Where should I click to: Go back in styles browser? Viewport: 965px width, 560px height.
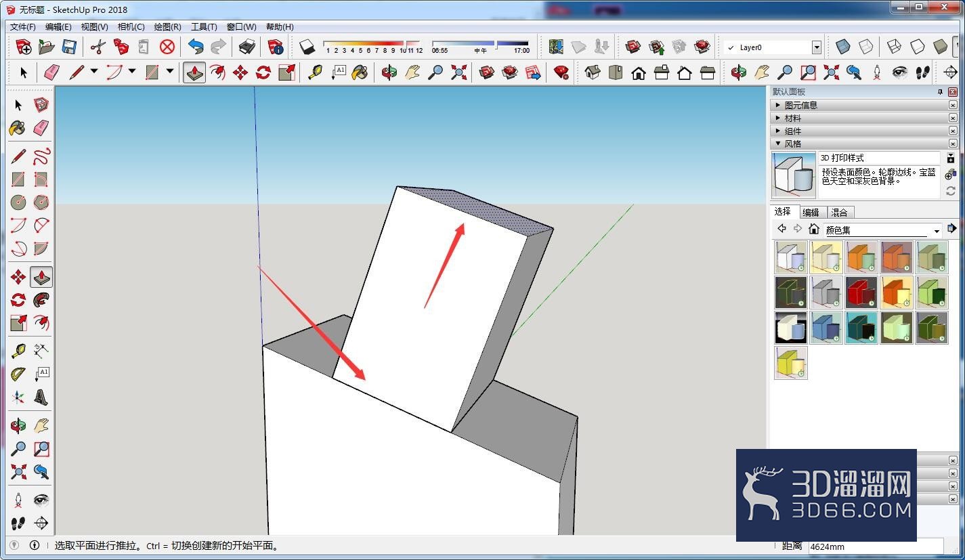click(x=781, y=229)
